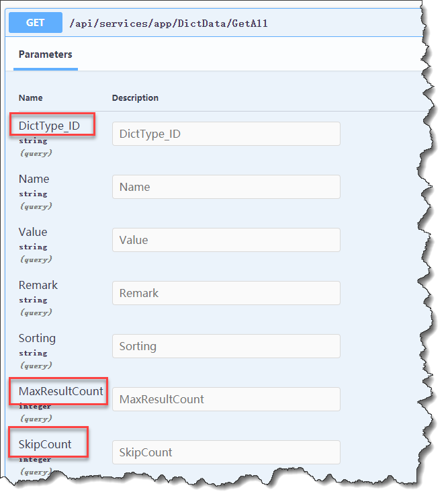This screenshot has width=448, height=500.
Task: Click the GET method badge
Action: coord(36,23)
